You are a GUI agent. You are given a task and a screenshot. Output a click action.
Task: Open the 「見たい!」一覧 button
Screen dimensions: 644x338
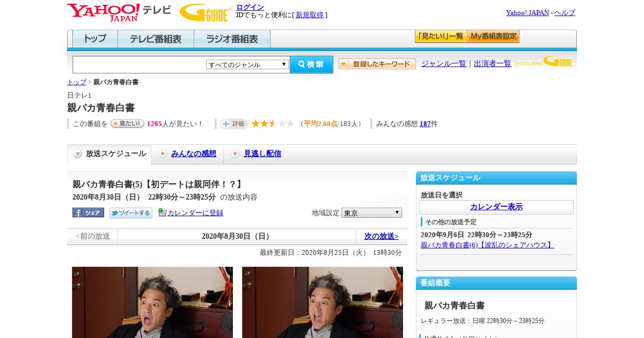(441, 36)
